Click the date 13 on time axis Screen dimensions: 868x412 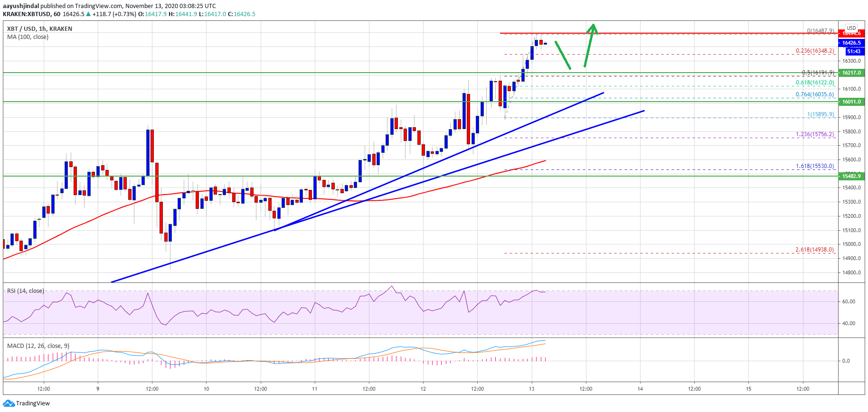click(531, 389)
